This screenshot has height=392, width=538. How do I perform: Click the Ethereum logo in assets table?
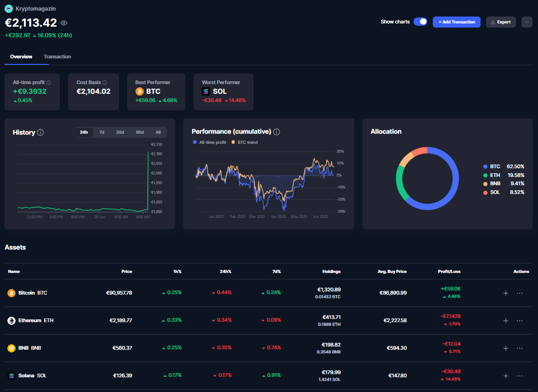(11, 320)
